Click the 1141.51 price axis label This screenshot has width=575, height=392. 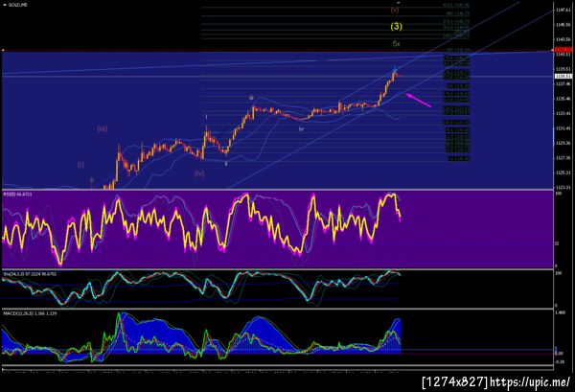[x=563, y=55]
